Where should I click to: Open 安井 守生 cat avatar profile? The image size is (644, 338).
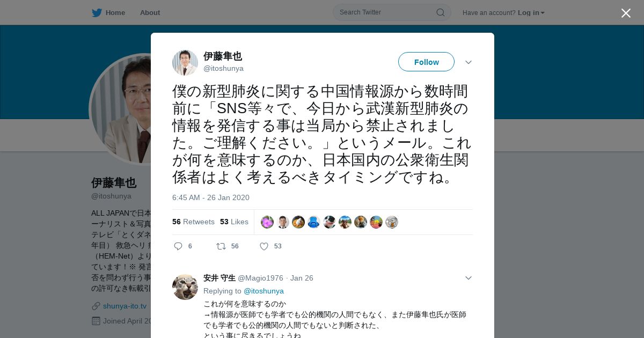click(x=185, y=287)
